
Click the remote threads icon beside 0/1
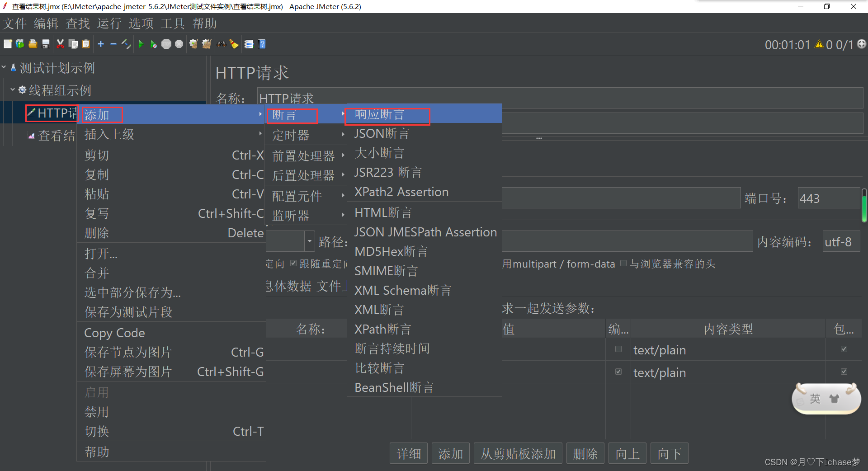862,43
